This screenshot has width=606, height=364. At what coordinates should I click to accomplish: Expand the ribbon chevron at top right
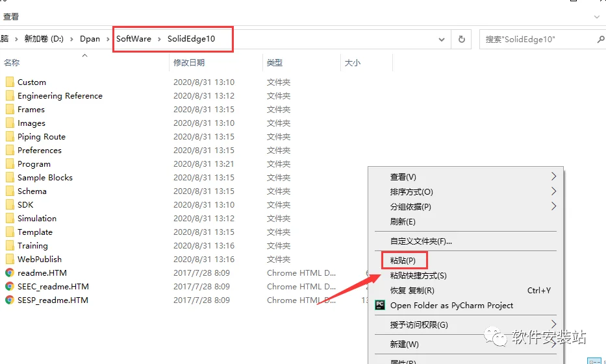click(x=596, y=17)
